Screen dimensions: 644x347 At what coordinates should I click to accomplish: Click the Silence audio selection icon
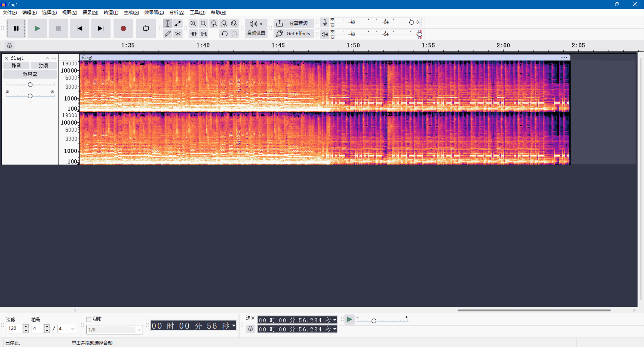pyautogui.click(x=204, y=33)
